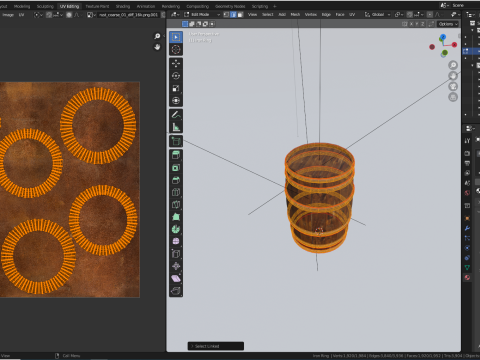The height and width of the screenshot is (360, 480).
Task: Select the Measure tool
Action: pyautogui.click(x=176, y=127)
